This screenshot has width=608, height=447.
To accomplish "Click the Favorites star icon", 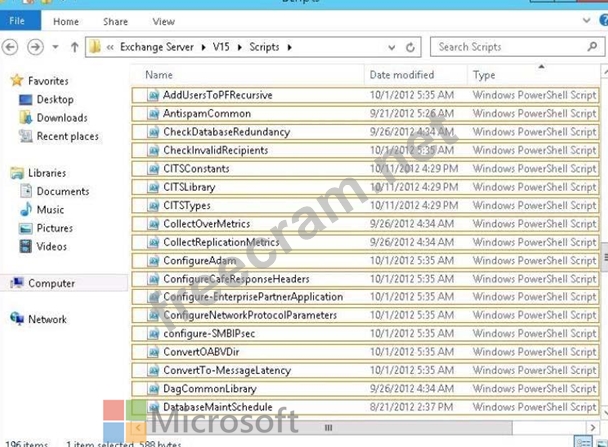I will coord(17,80).
